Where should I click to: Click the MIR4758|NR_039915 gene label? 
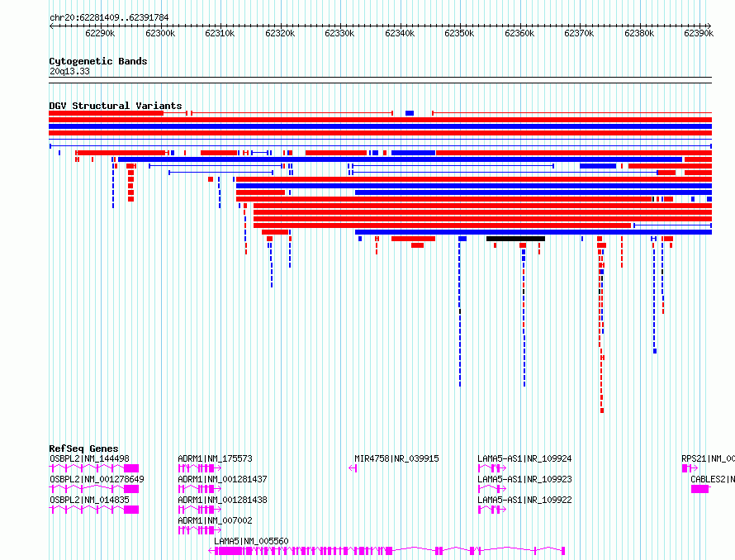pos(396,458)
